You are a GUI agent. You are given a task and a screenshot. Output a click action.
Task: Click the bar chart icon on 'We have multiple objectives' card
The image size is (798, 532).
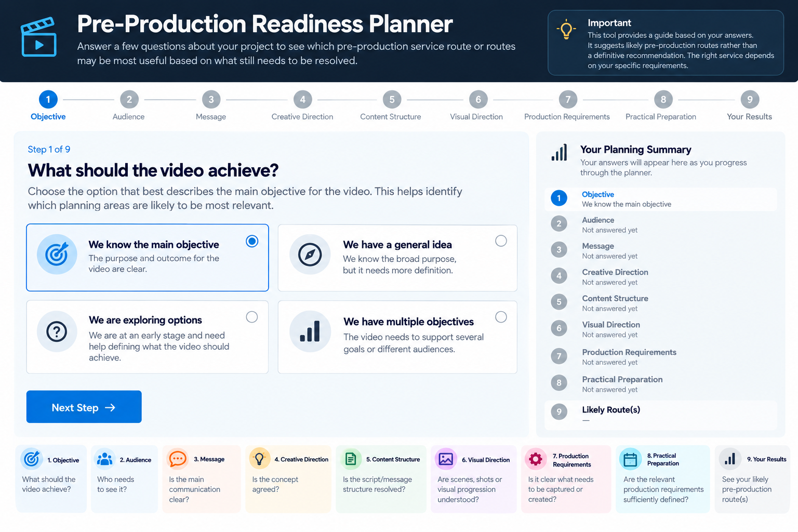[310, 331]
